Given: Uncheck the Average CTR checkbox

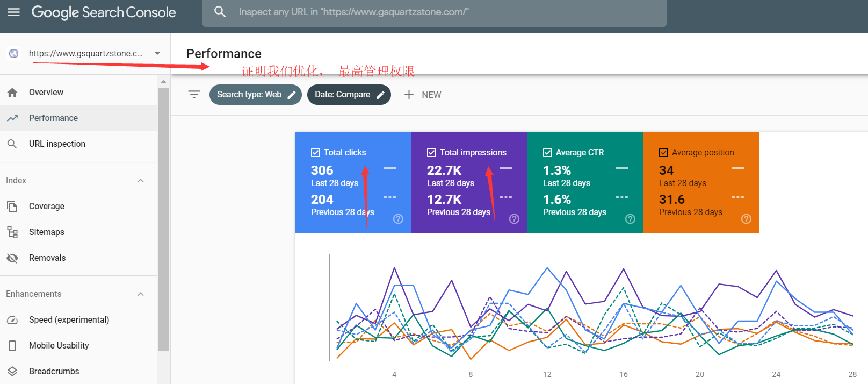Looking at the screenshot, I should [x=547, y=153].
